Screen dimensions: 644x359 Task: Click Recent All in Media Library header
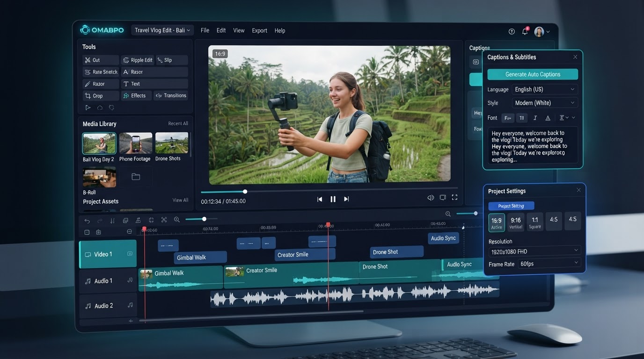click(178, 123)
